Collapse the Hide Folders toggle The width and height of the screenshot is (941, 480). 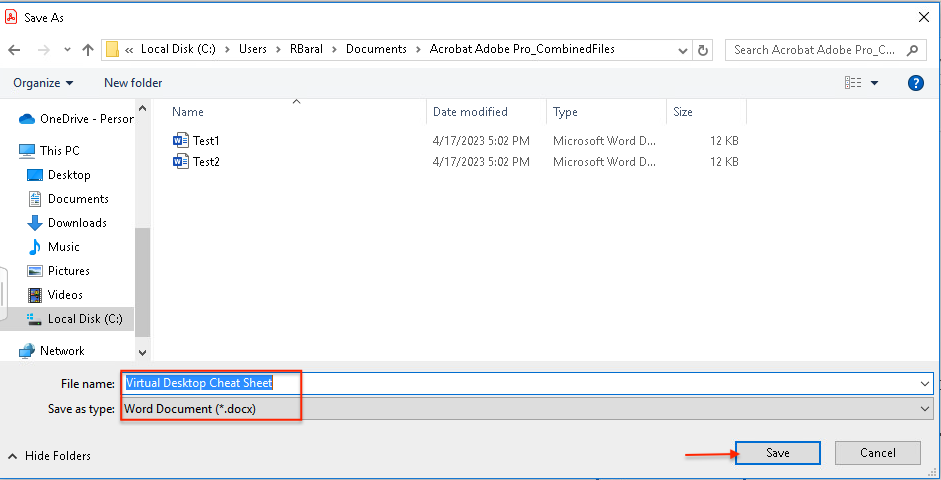[x=49, y=456]
